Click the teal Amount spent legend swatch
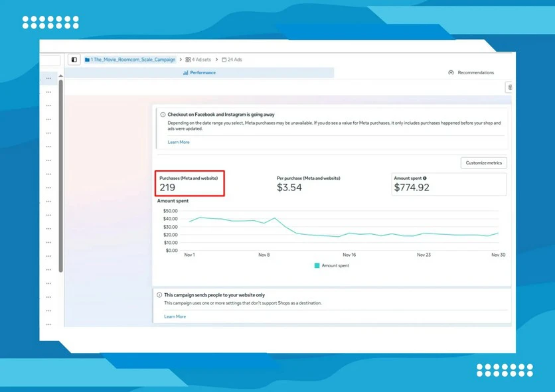The height and width of the screenshot is (392, 555). tap(317, 265)
